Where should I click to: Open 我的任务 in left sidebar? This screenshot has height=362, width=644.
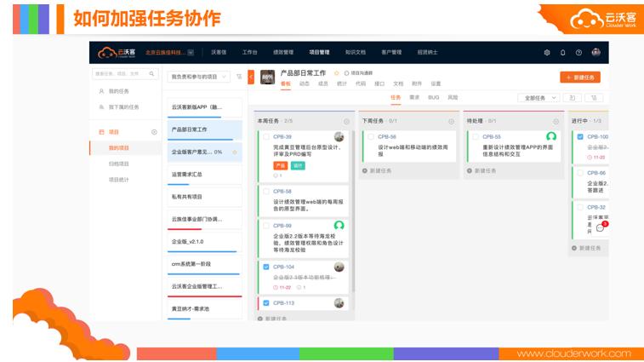coord(118,91)
